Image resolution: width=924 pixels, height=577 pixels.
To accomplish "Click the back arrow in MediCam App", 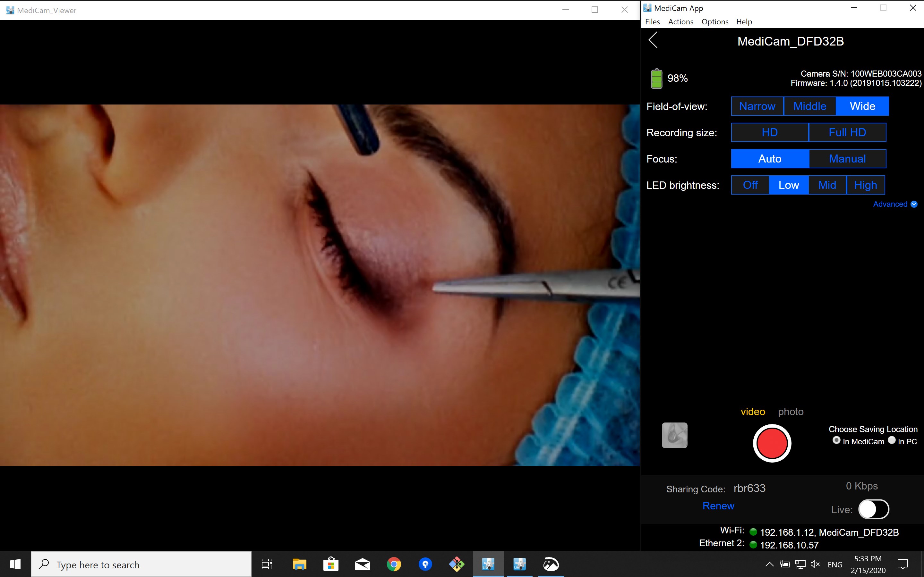I will 653,40.
